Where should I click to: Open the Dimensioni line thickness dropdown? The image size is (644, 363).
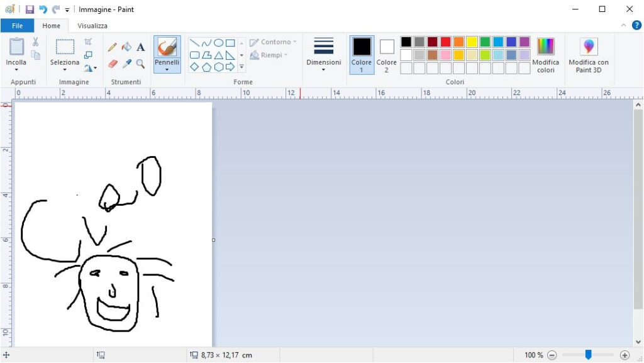pos(324,55)
